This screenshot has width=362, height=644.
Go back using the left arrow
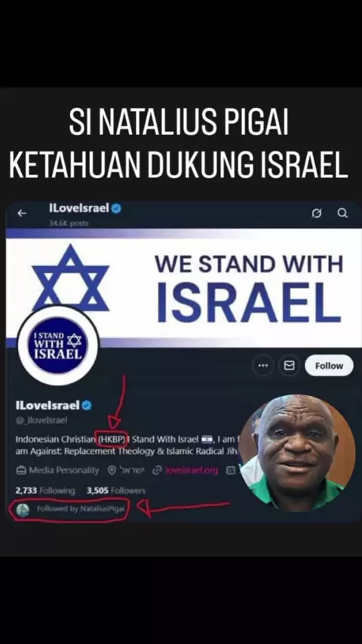pos(22,213)
